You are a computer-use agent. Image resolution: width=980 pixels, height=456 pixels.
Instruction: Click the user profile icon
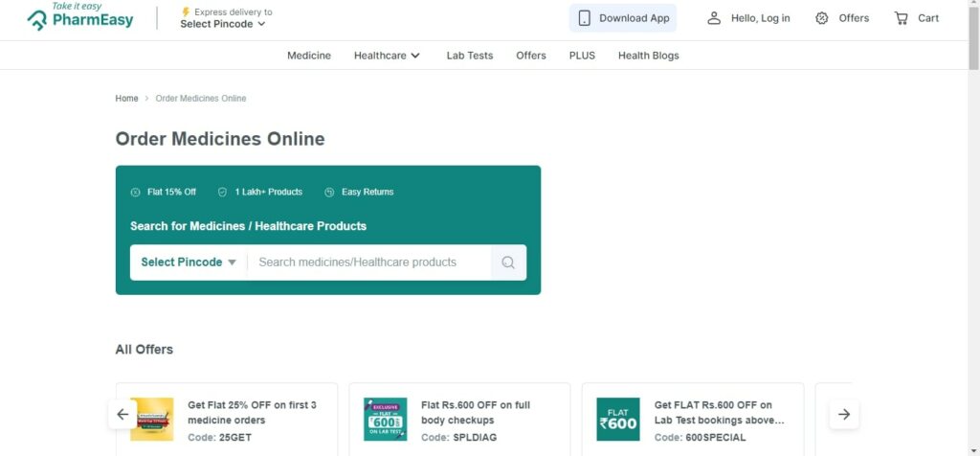point(714,18)
